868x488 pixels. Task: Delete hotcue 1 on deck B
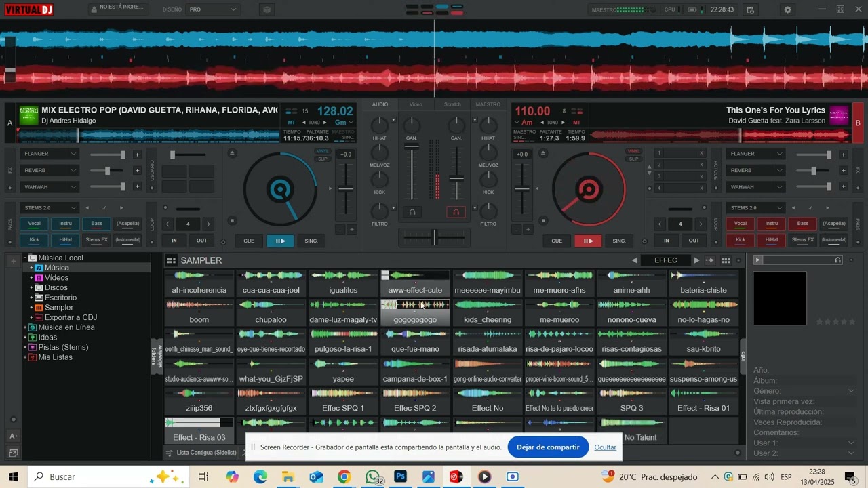(701, 153)
